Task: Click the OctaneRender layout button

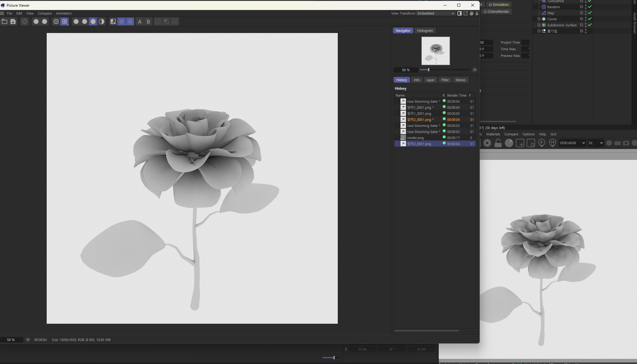Action: (496, 12)
